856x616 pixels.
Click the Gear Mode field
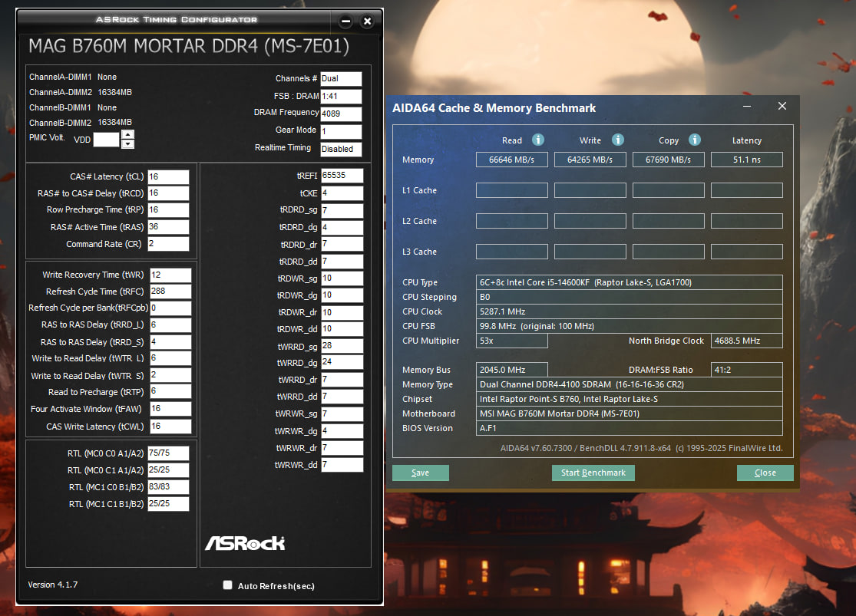click(x=341, y=131)
